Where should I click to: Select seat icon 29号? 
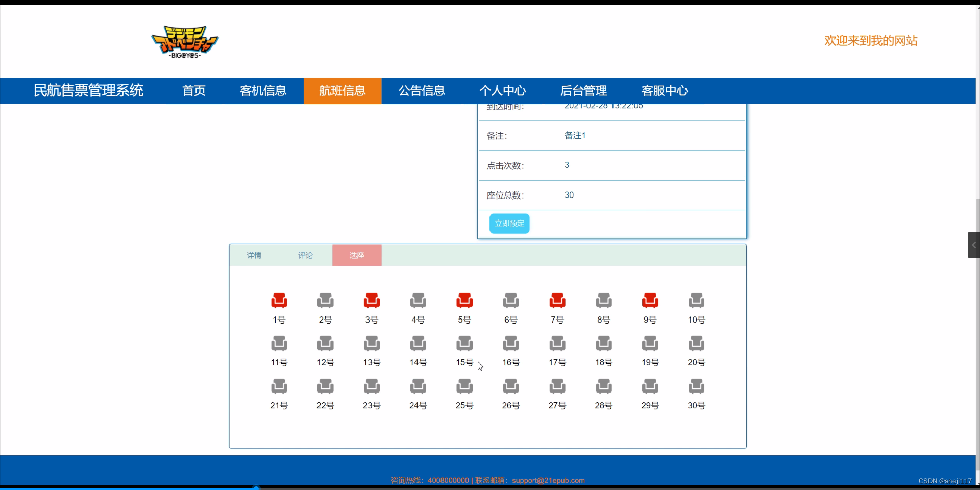tap(650, 386)
